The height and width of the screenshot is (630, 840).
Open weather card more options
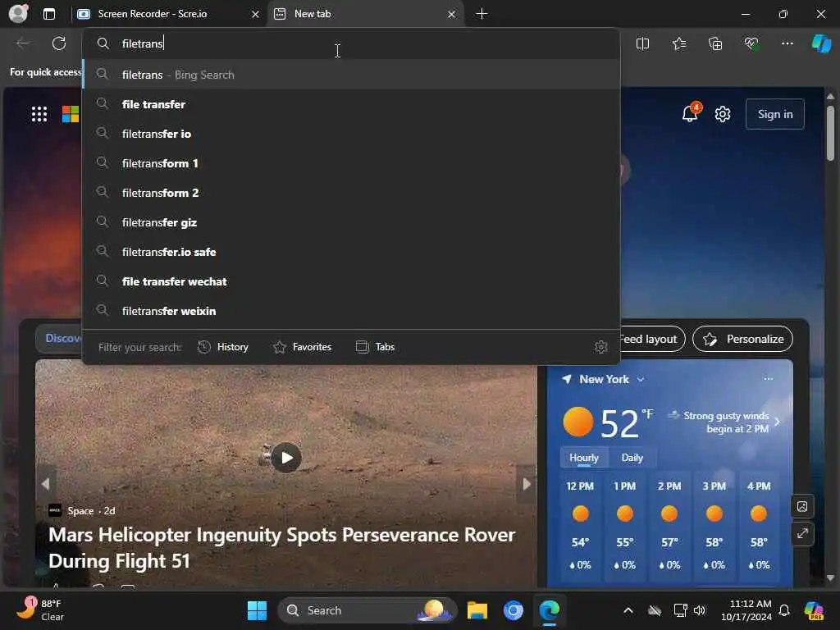768,379
